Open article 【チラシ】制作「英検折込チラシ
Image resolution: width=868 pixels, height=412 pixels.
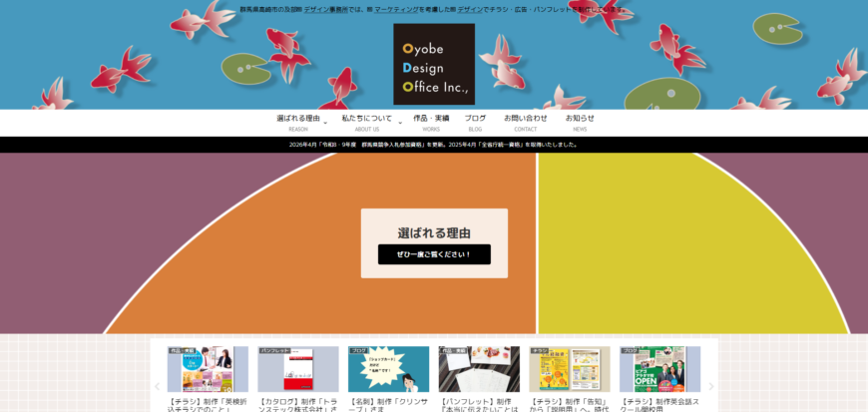208,405
